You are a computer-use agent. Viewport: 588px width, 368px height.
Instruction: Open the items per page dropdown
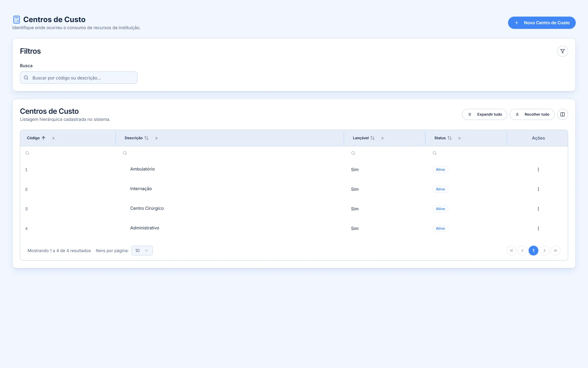pos(142,251)
